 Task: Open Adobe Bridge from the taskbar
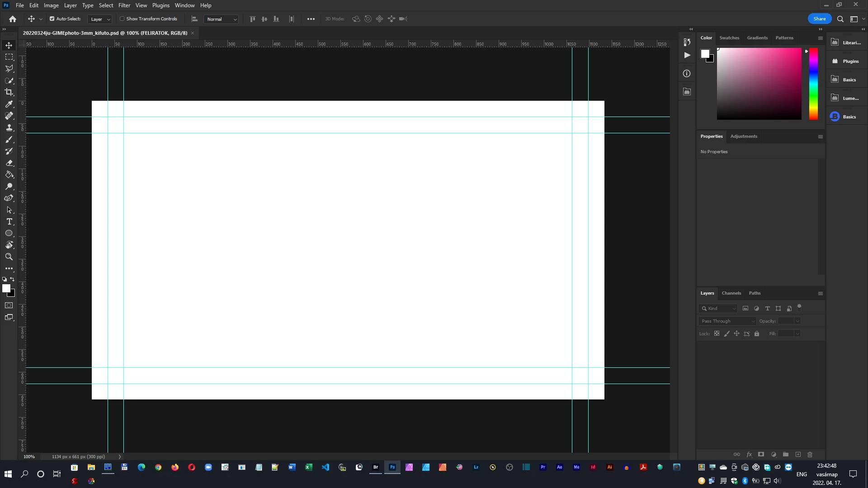point(376,467)
